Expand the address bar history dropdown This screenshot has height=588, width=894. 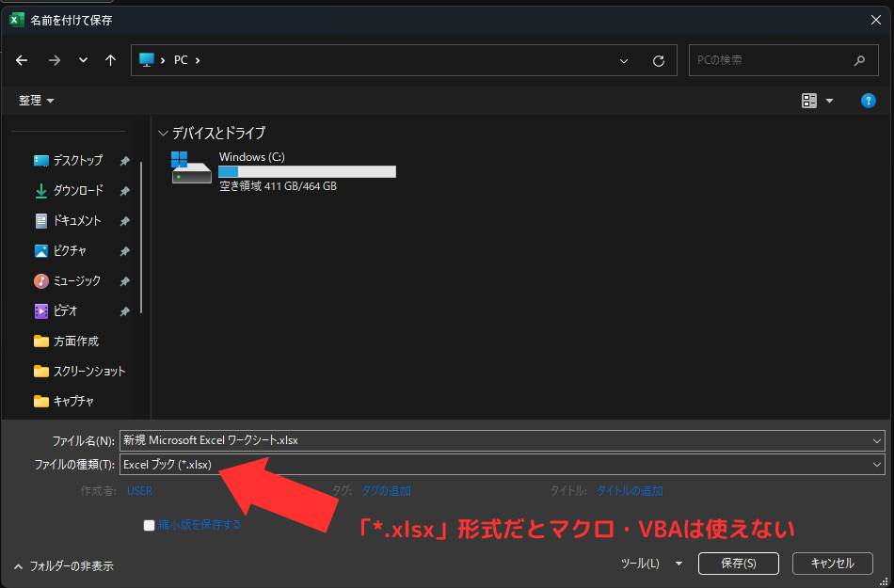[624, 61]
